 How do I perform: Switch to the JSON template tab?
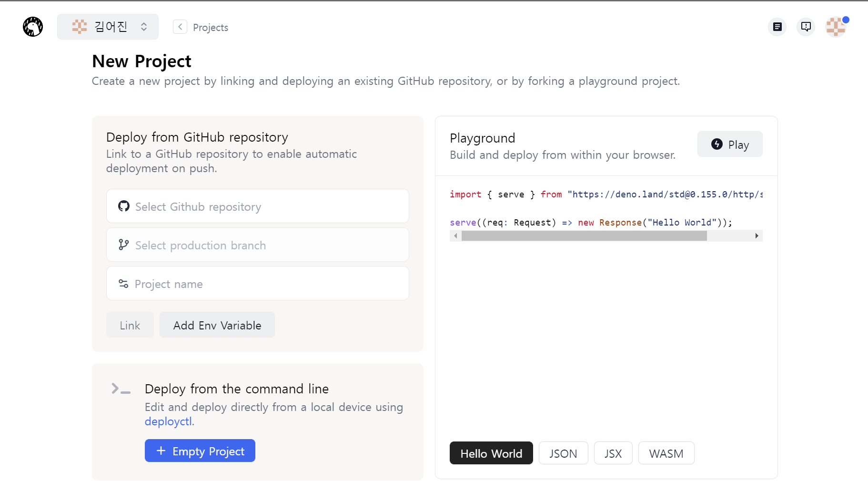coord(563,453)
